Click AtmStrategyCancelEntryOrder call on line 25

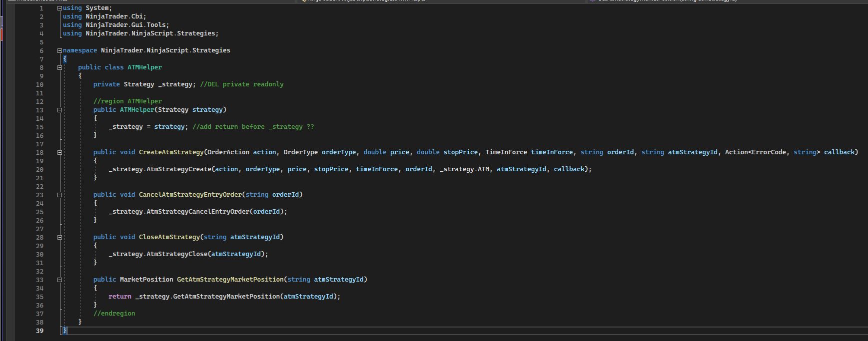click(x=198, y=212)
